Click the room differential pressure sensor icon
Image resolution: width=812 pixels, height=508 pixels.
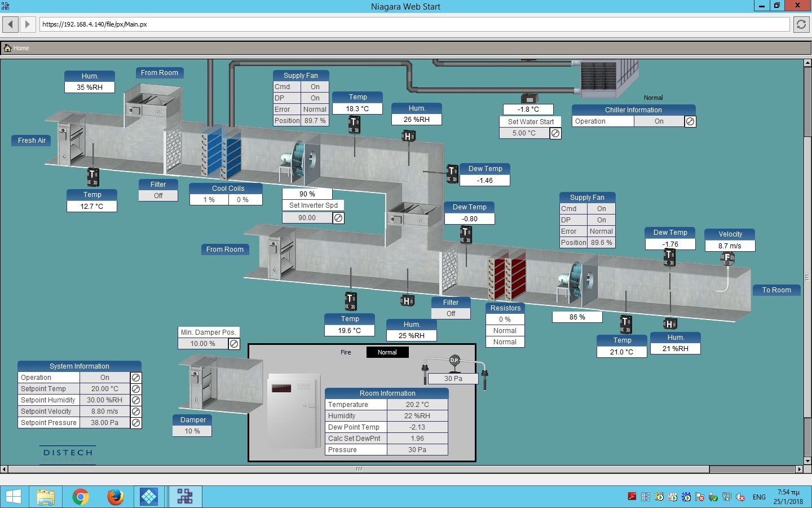(454, 361)
